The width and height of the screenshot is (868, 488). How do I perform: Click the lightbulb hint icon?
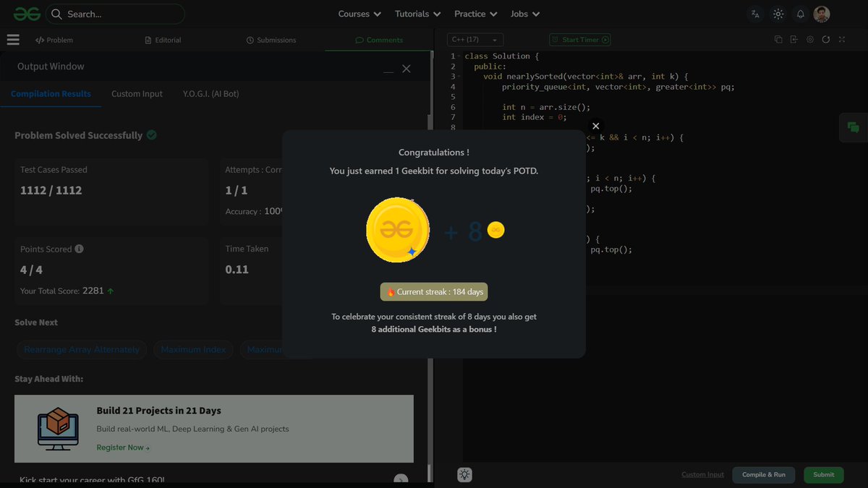pyautogui.click(x=464, y=475)
